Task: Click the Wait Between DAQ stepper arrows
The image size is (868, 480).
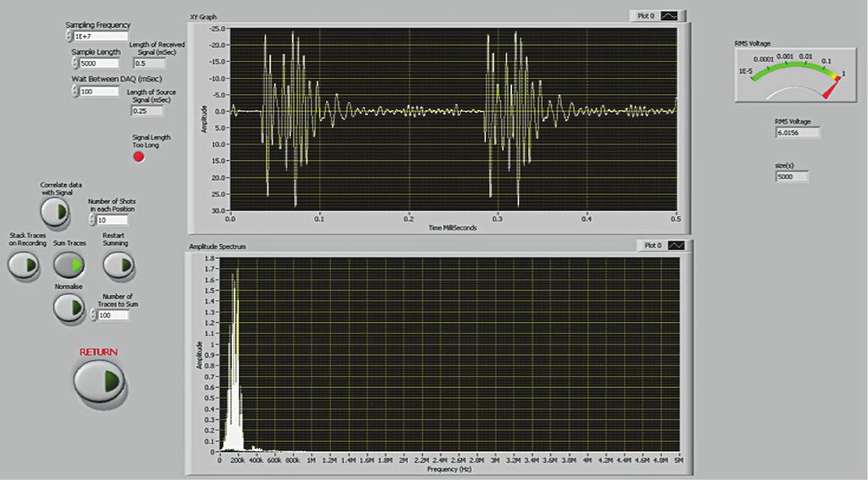Action: pyautogui.click(x=75, y=92)
